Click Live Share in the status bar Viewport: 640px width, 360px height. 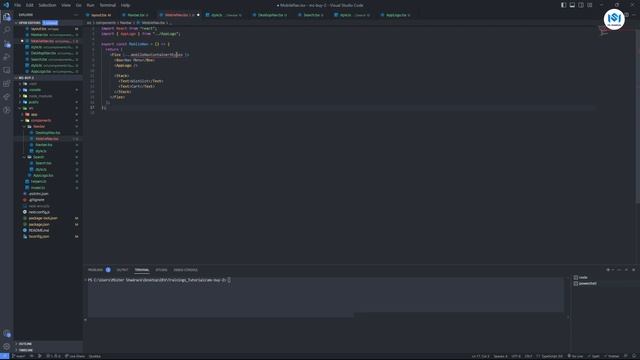pos(75,356)
